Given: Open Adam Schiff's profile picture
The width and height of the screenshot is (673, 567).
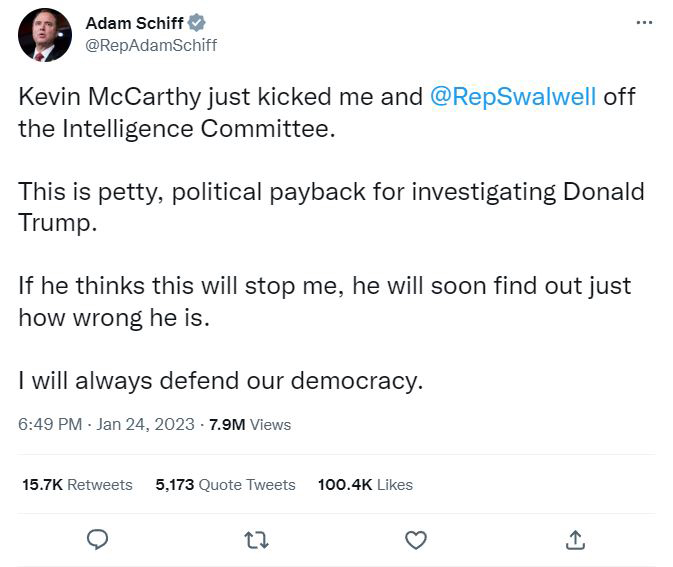Looking at the screenshot, I should click(45, 35).
